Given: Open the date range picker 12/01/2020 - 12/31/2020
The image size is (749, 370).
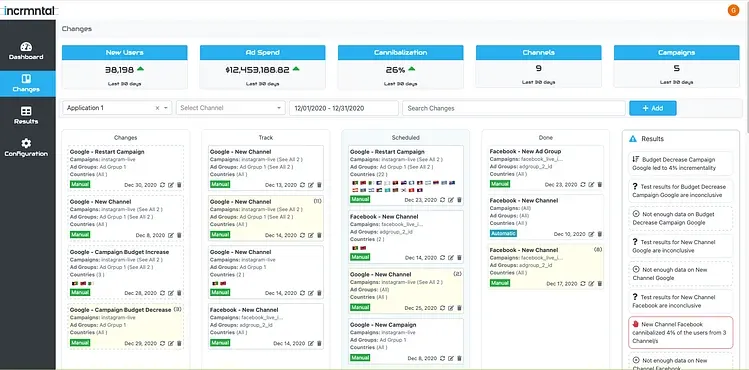Looking at the screenshot, I should pyautogui.click(x=343, y=108).
